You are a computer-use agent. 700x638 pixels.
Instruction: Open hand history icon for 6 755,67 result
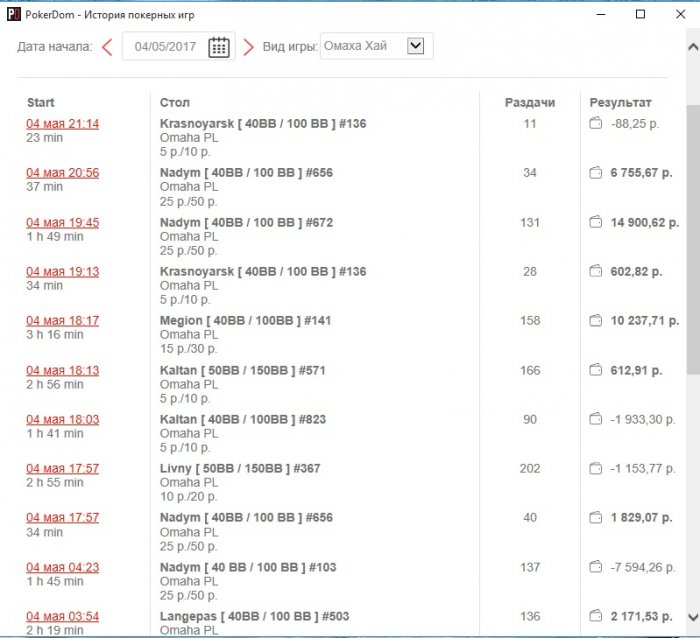(595, 173)
